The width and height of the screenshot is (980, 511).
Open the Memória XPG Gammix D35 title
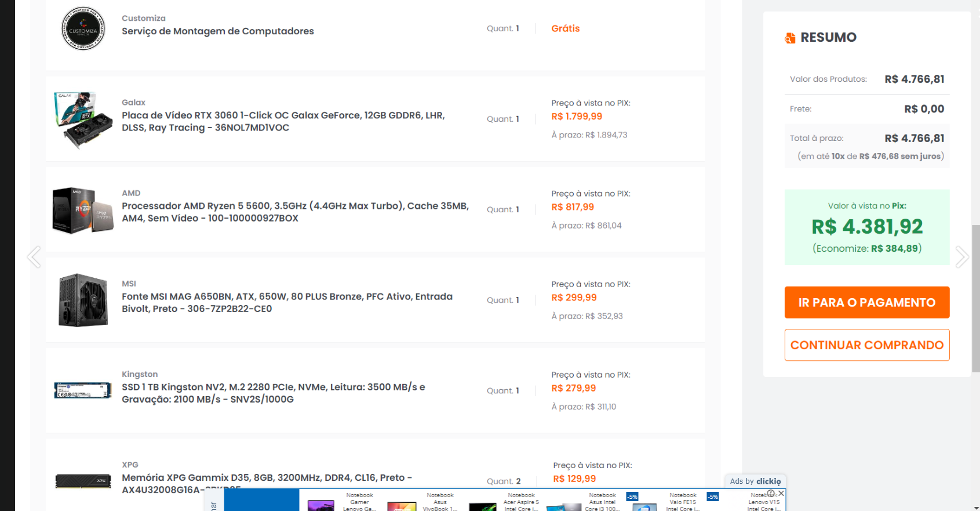[x=267, y=483]
